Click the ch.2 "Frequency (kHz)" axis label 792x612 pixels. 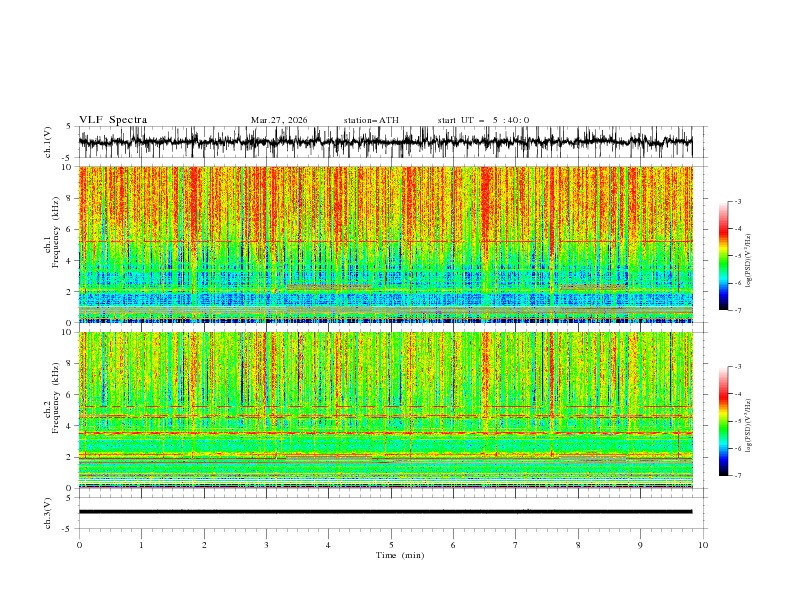click(x=56, y=398)
